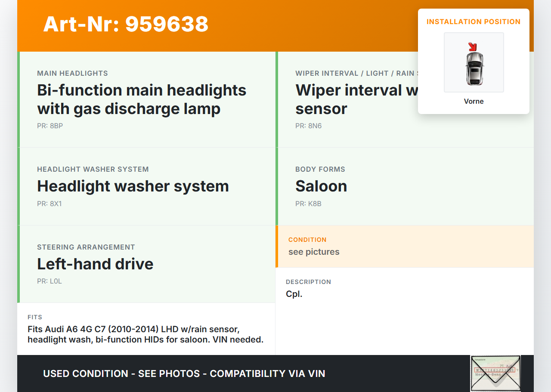Select the 'Vorne' position label
The image size is (551, 392).
[x=474, y=102]
